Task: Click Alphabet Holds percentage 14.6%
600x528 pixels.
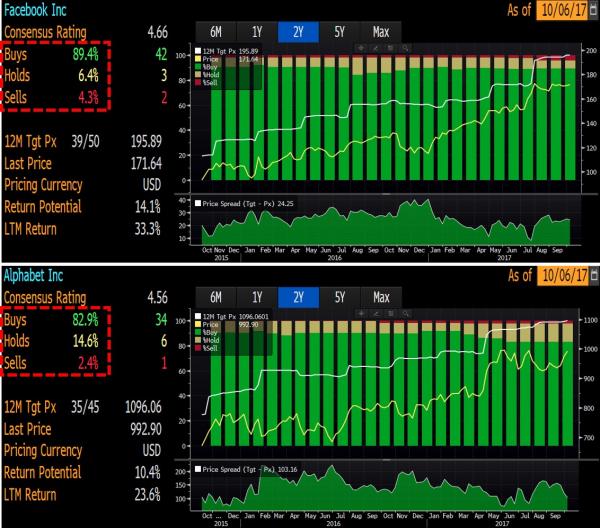Action: 86,341
